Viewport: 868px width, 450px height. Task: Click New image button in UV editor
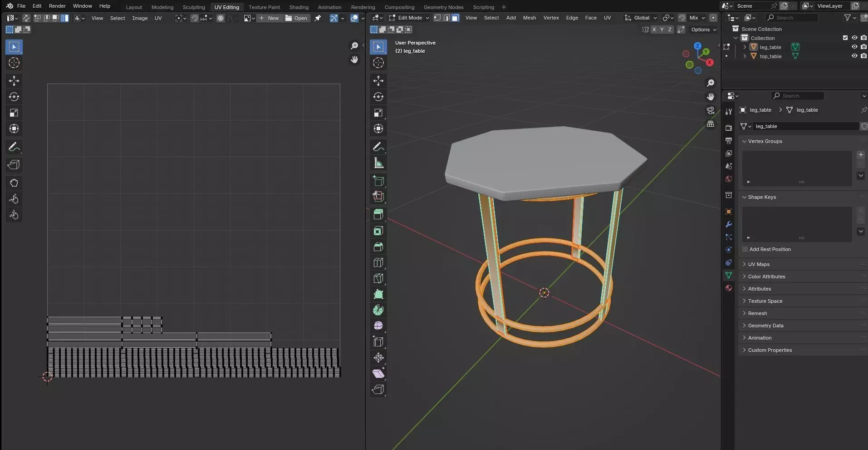269,18
